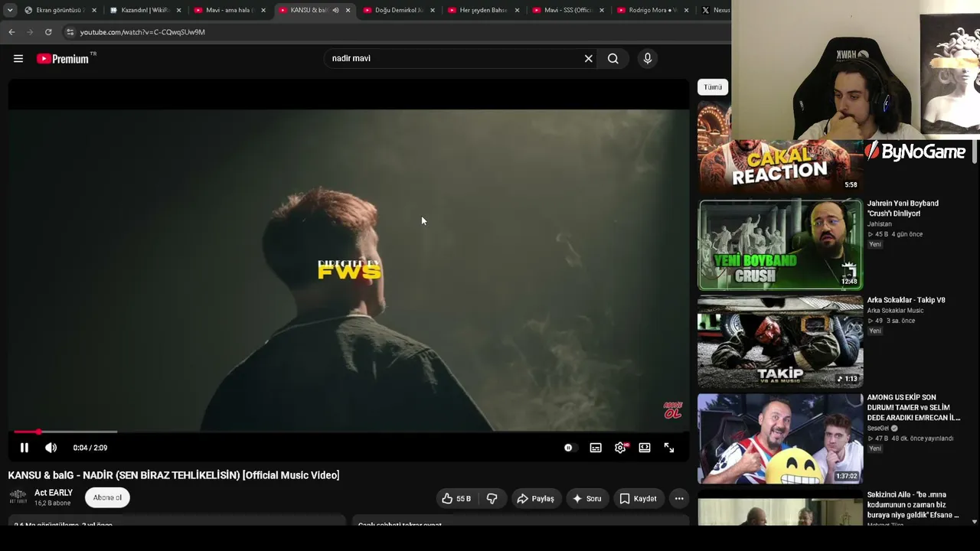The image size is (980, 551).
Task: Open the Soru ask button
Action: click(586, 498)
